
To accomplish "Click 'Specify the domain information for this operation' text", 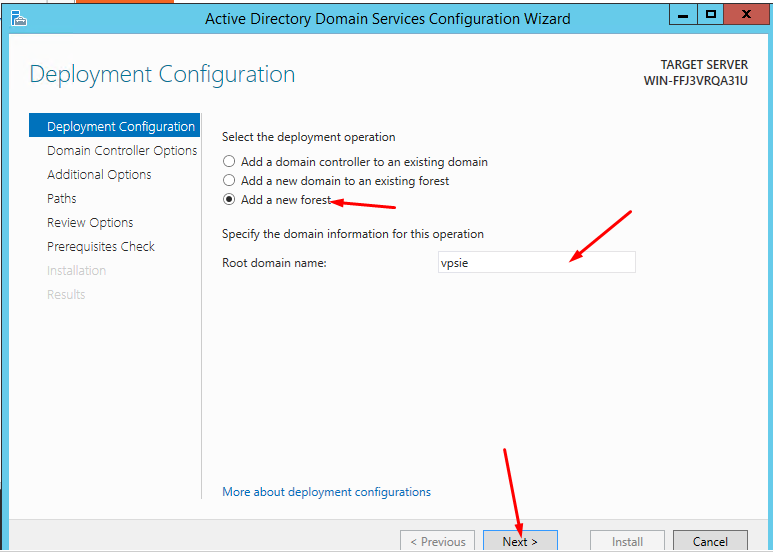I will [x=353, y=234].
